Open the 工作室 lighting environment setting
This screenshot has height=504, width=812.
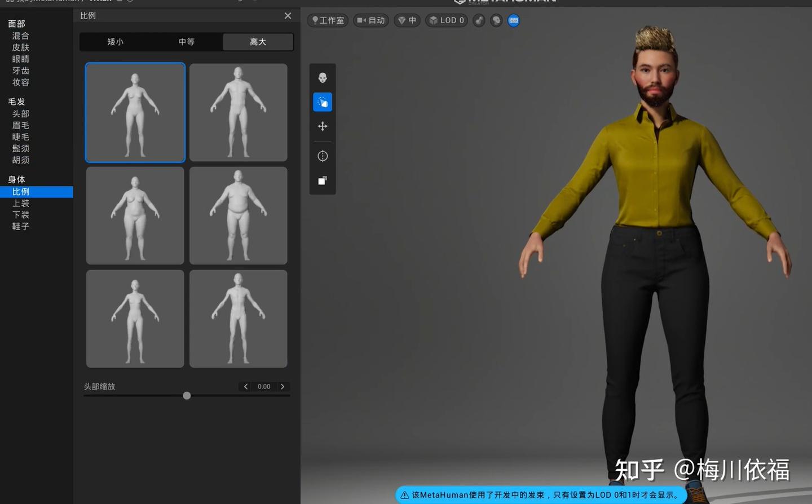pyautogui.click(x=327, y=20)
